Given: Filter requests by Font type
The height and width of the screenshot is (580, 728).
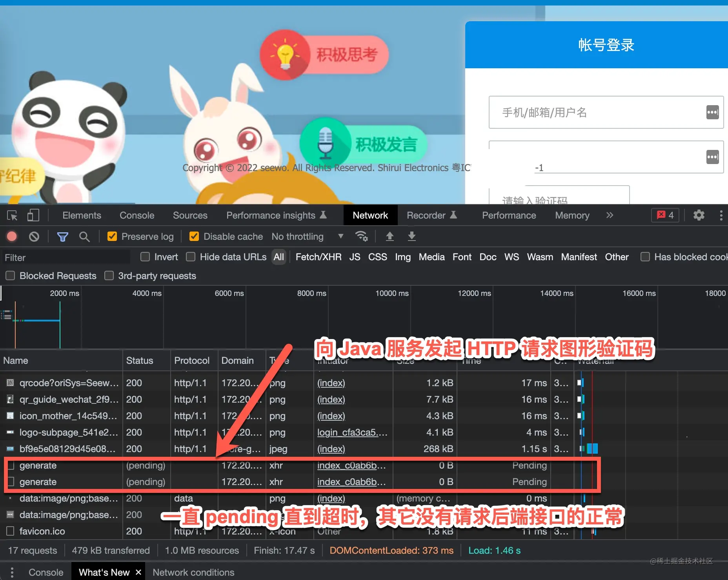Looking at the screenshot, I should (462, 257).
